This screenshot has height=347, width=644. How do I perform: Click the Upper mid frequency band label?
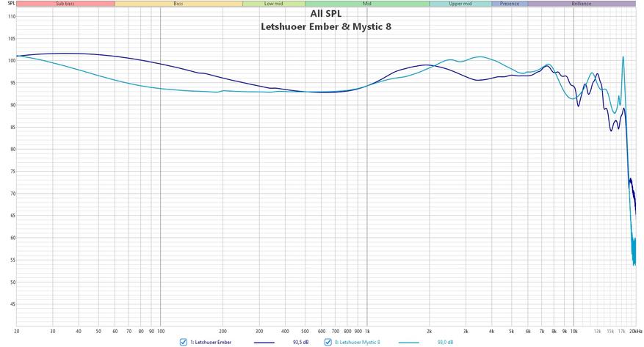point(460,3)
